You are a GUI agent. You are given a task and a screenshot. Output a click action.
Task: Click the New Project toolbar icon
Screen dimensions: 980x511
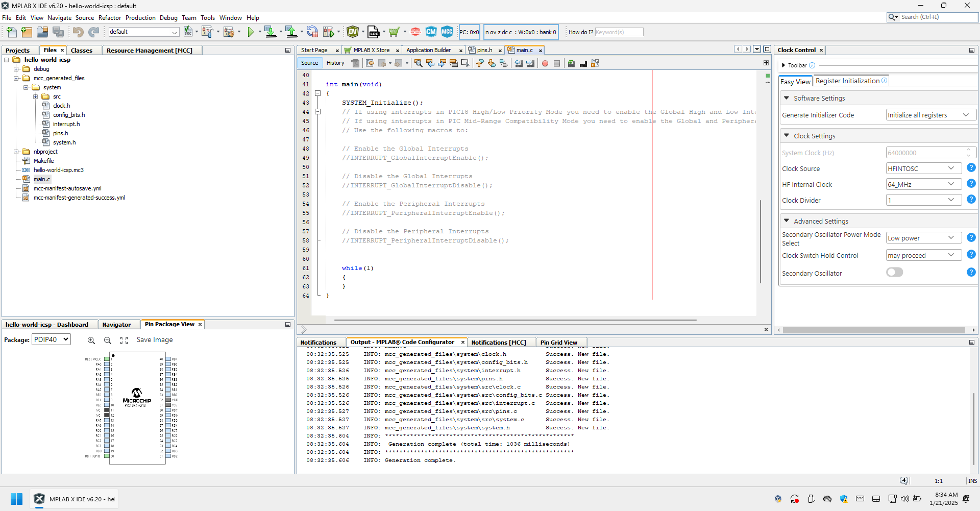[x=27, y=32]
